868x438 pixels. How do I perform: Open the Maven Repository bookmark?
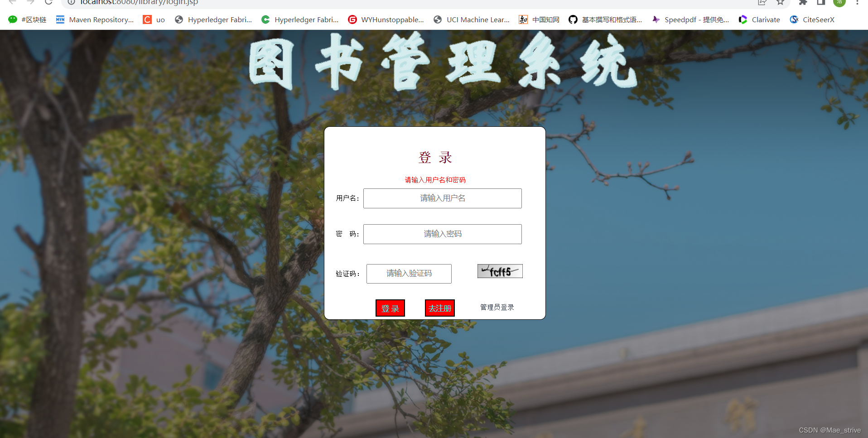(95, 19)
